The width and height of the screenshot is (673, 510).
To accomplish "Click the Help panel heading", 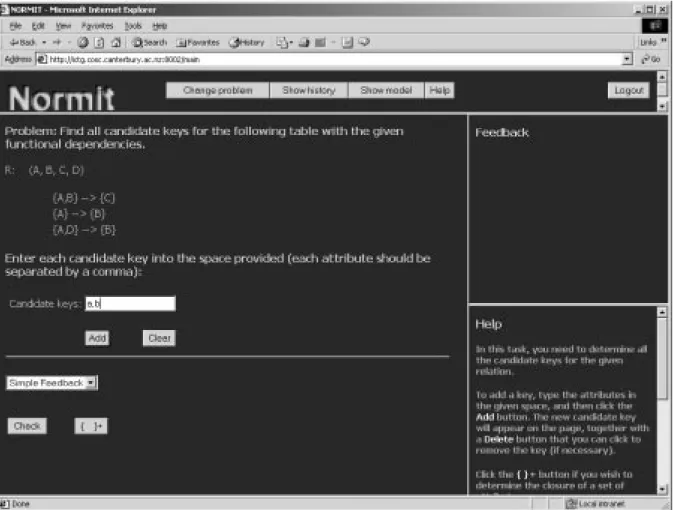I will (488, 324).
